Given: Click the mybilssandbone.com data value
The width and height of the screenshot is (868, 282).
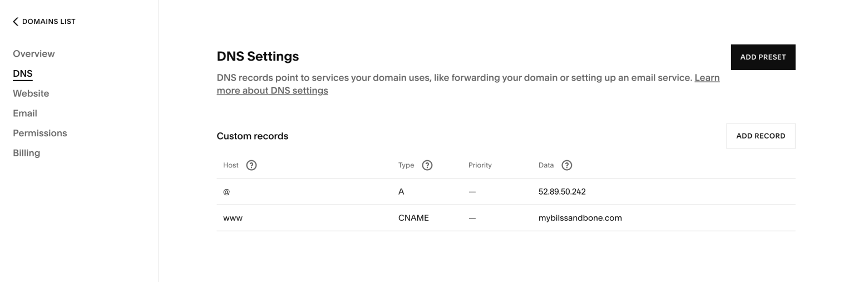Looking at the screenshot, I should click(x=580, y=218).
